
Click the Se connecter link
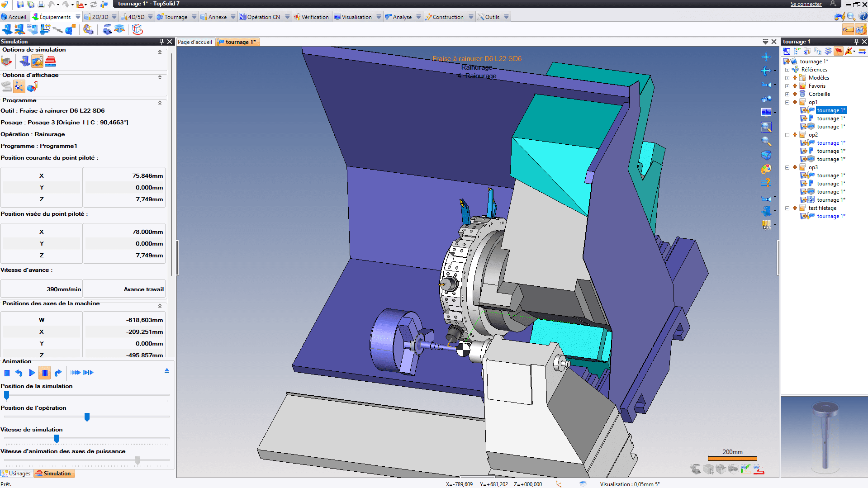[x=806, y=4]
